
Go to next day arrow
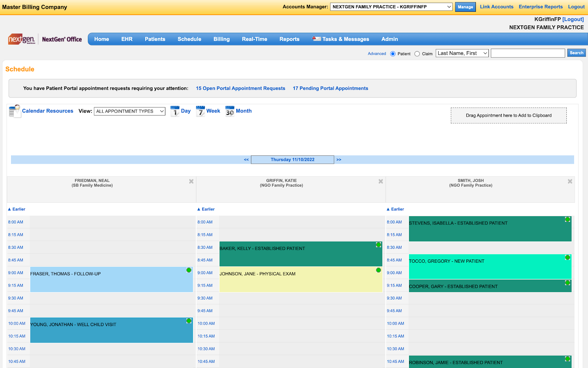[x=339, y=160]
